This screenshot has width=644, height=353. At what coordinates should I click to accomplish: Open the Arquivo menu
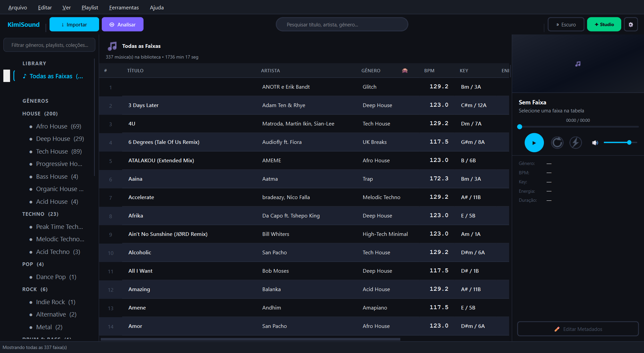click(x=18, y=7)
